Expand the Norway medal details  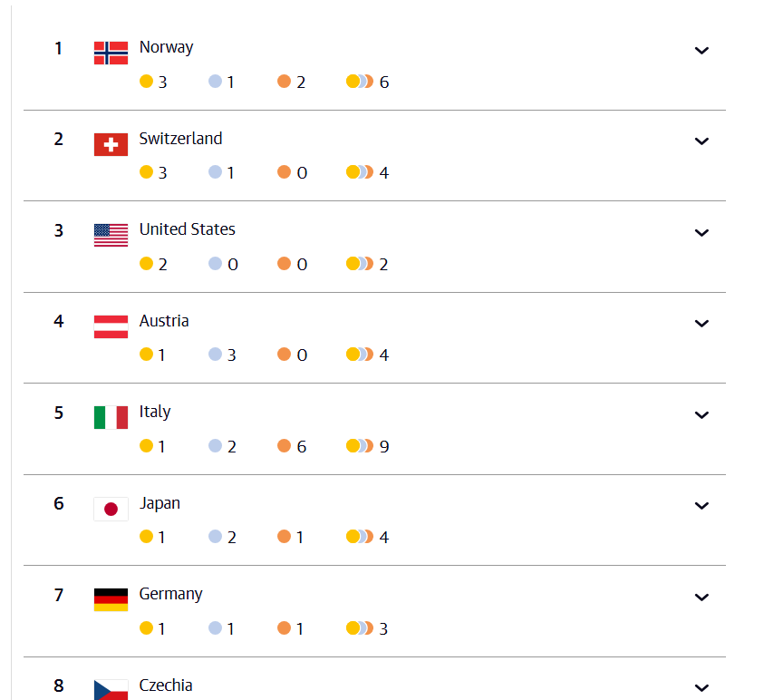click(701, 51)
